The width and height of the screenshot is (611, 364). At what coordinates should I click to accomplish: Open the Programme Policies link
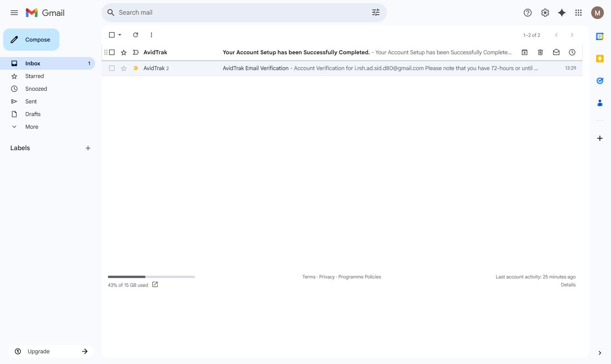pyautogui.click(x=360, y=277)
